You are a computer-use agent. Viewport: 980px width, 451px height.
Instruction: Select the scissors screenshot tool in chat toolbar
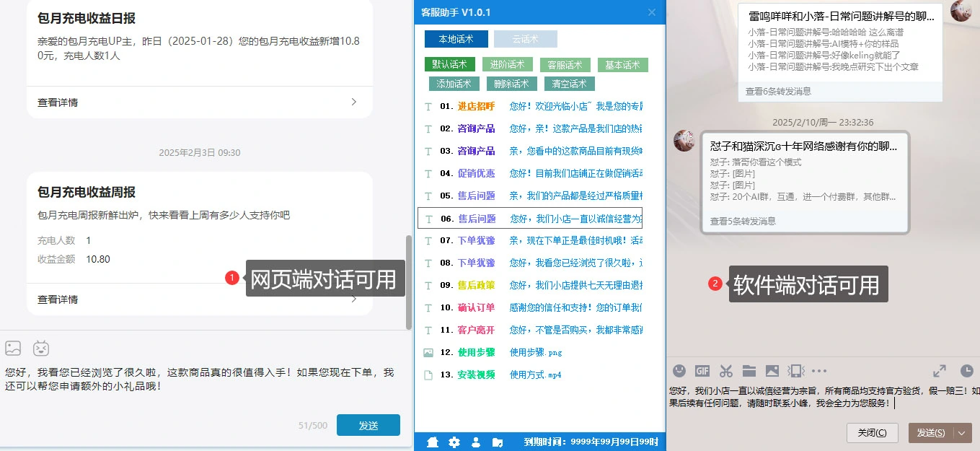click(725, 371)
